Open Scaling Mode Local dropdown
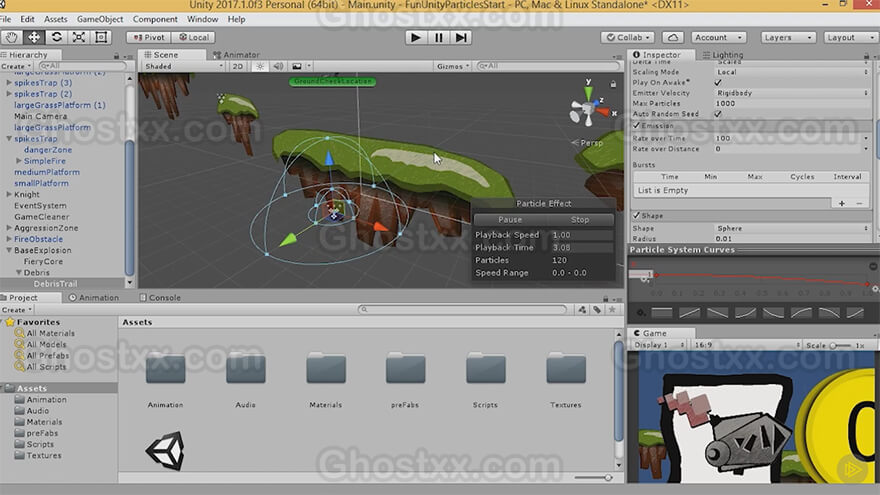The height and width of the screenshot is (495, 880). [x=792, y=72]
